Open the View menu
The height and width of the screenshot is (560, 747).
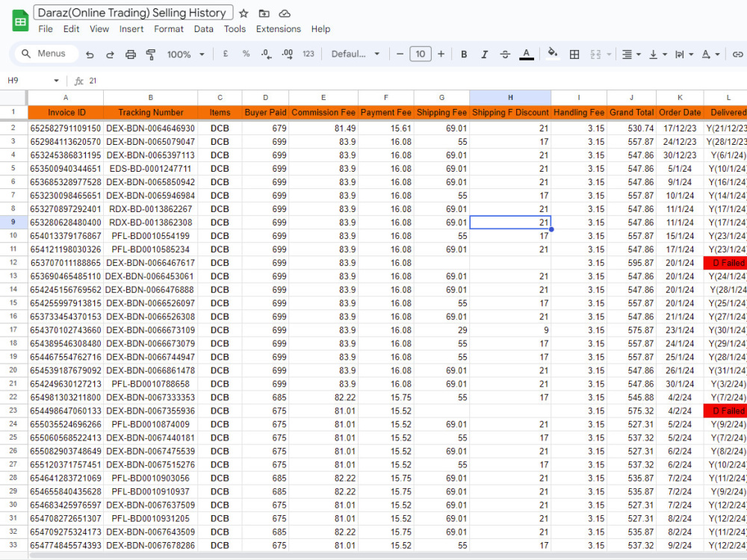pyautogui.click(x=99, y=29)
